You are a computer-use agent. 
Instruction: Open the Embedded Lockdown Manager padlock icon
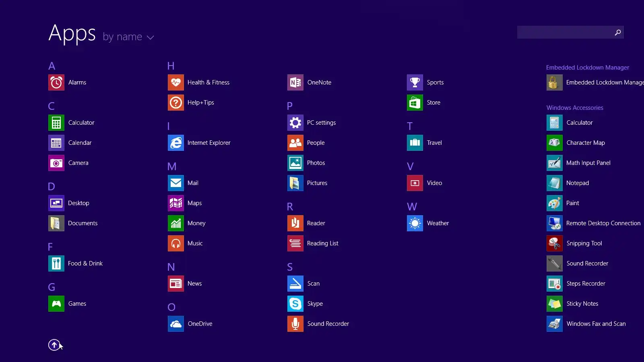point(555,82)
